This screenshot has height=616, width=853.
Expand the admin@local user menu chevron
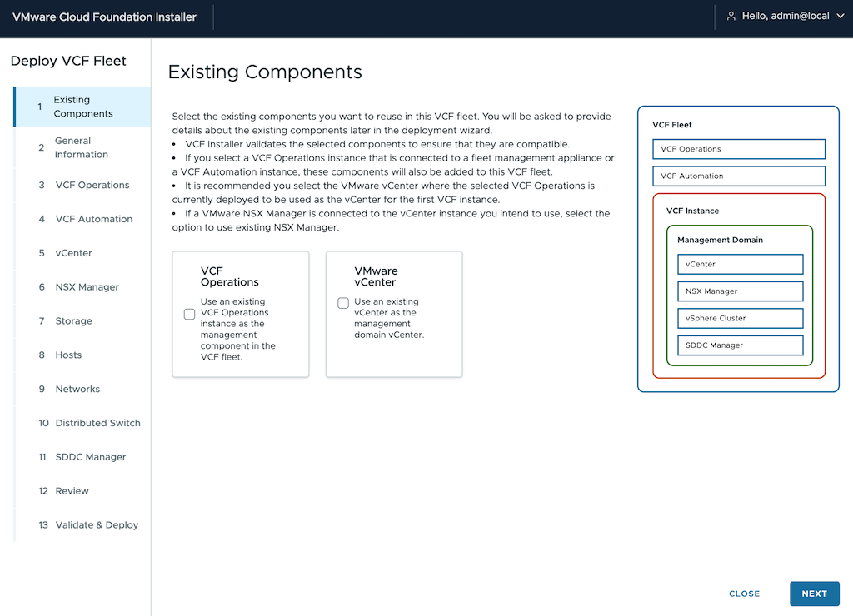(840, 17)
